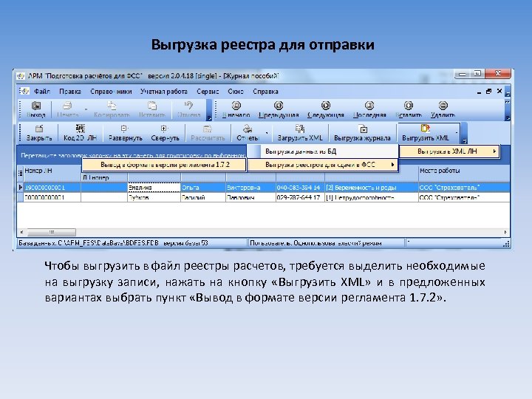This screenshot has height=399, width=532.
Task: Open the Справочники menu
Action: coord(111,92)
